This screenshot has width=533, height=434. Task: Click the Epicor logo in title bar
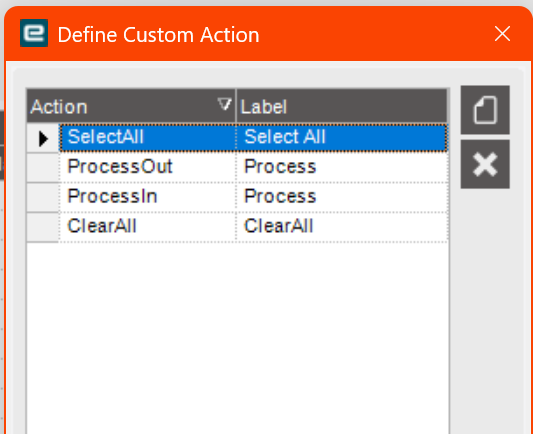click(x=34, y=33)
